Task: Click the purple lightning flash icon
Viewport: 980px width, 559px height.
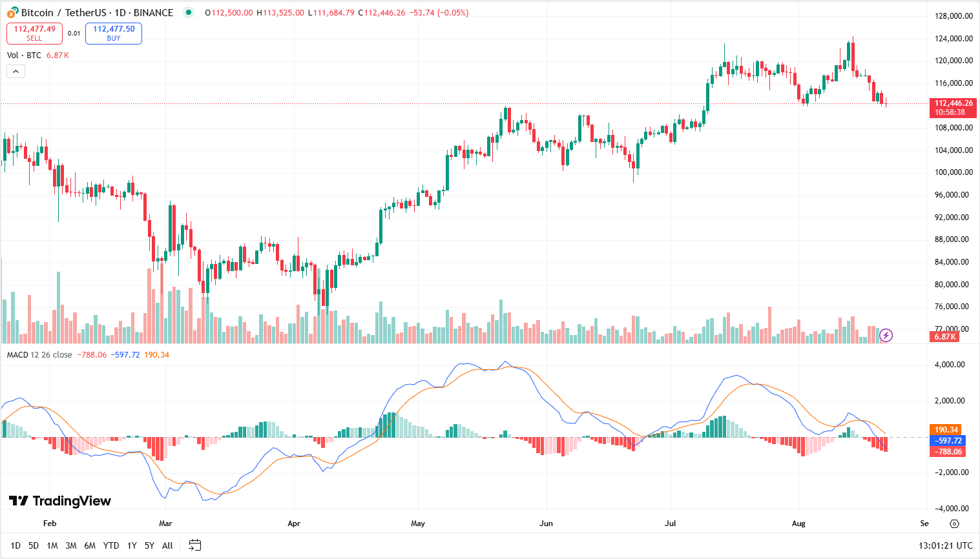Action: 886,335
